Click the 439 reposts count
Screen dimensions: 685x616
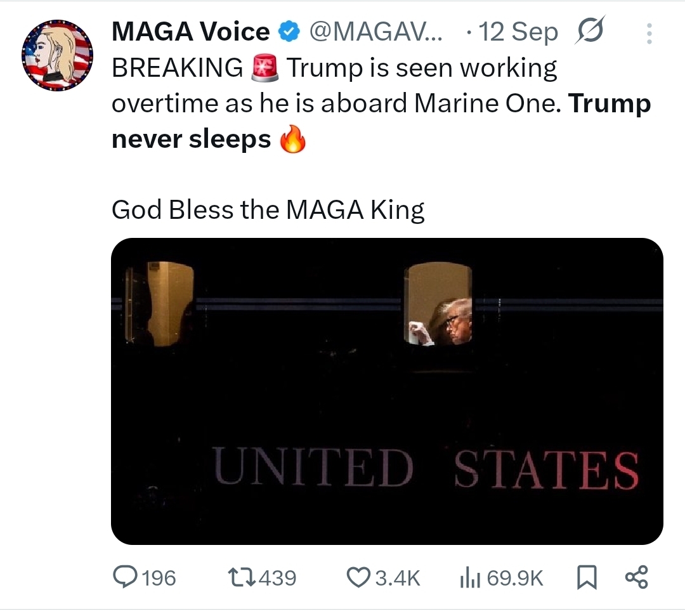277,577
